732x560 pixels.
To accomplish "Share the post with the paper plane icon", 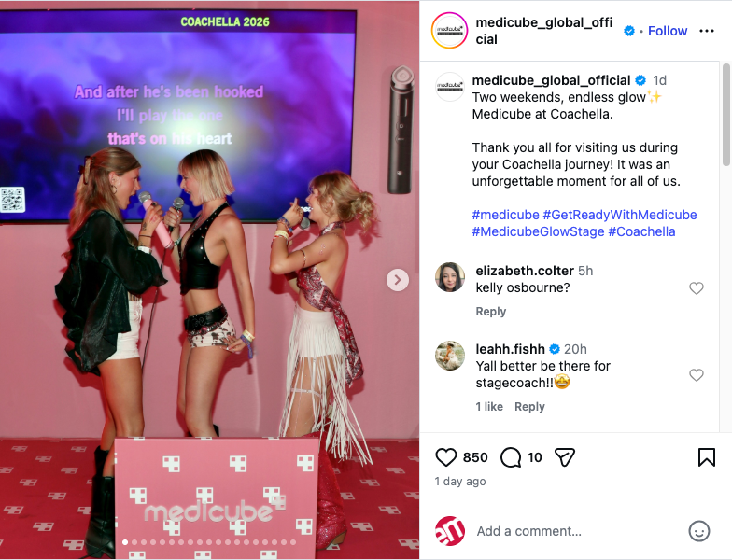I will pyautogui.click(x=564, y=457).
